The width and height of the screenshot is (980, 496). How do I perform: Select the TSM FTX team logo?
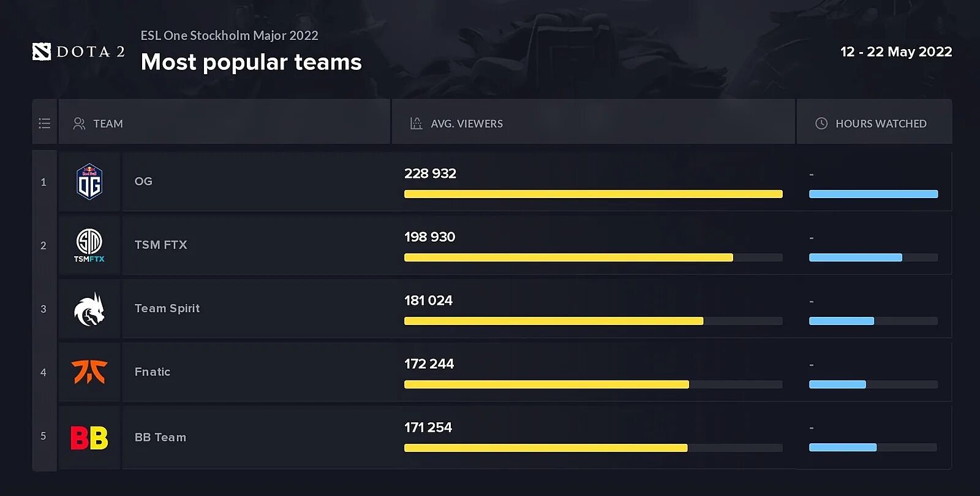point(89,245)
